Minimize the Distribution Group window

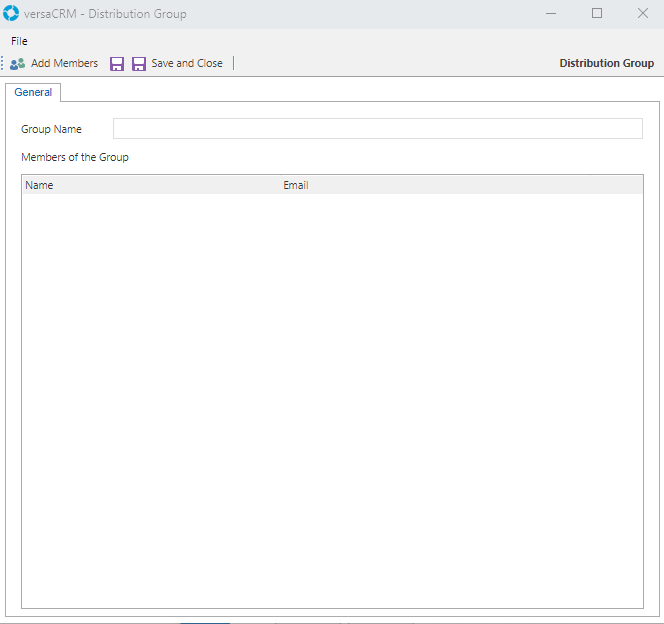coord(551,14)
